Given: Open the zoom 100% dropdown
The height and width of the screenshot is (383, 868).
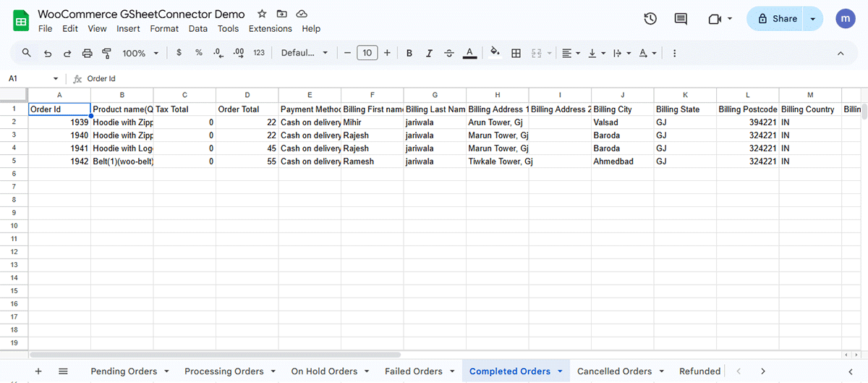Looking at the screenshot, I should coord(140,53).
